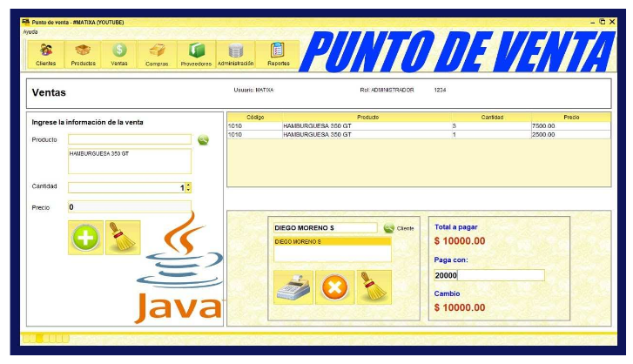Click the green plus add-product button

(x=85, y=238)
